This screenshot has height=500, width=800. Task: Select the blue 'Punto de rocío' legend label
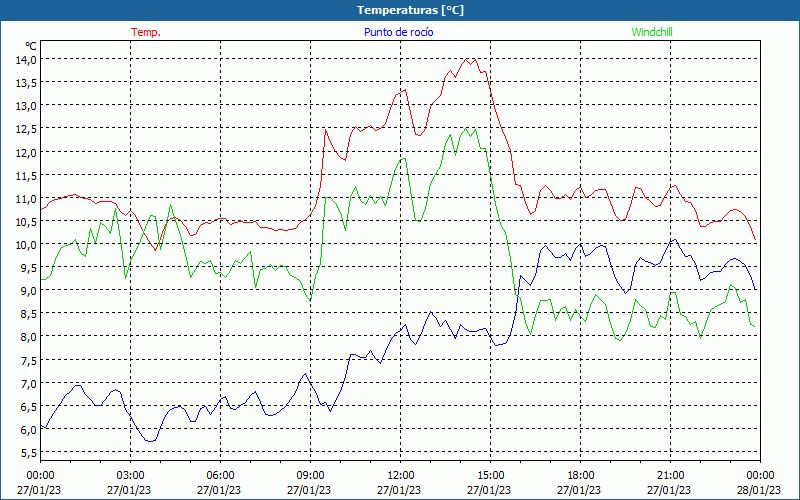(398, 32)
